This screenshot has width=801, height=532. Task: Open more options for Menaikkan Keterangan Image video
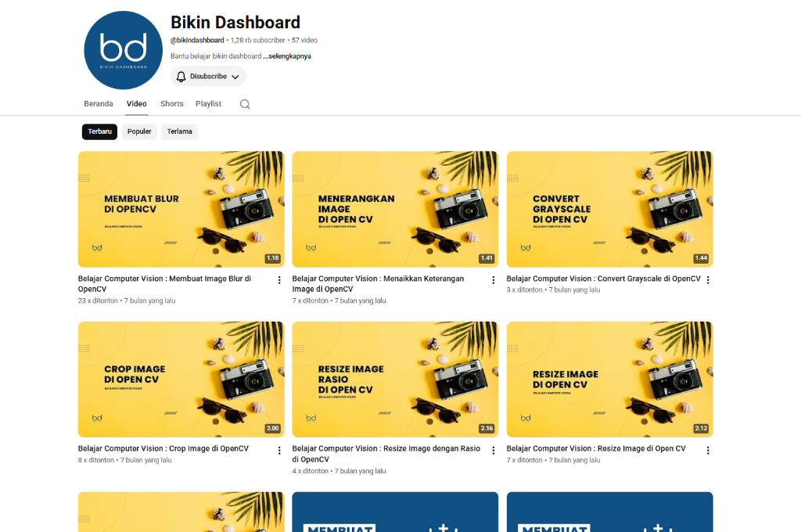(x=493, y=280)
